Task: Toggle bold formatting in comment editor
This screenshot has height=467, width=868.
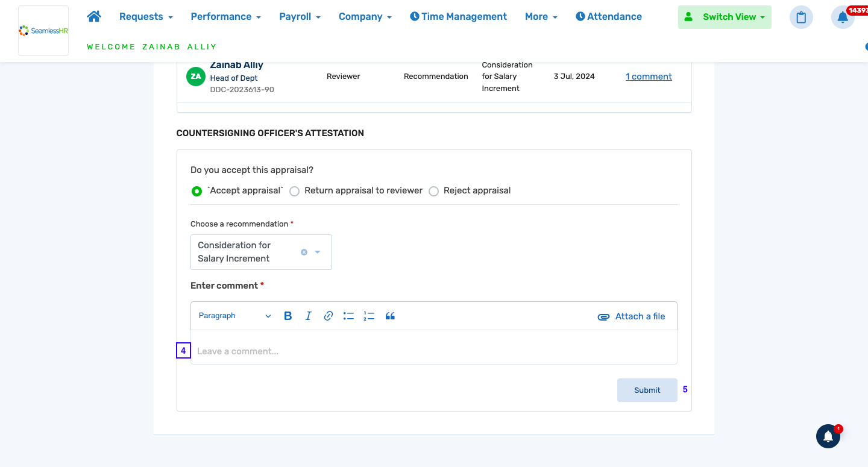Action: (288, 316)
